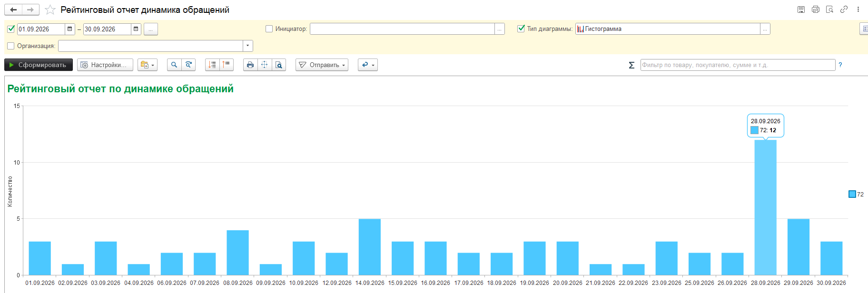Go back with the left arrow button

[13, 10]
